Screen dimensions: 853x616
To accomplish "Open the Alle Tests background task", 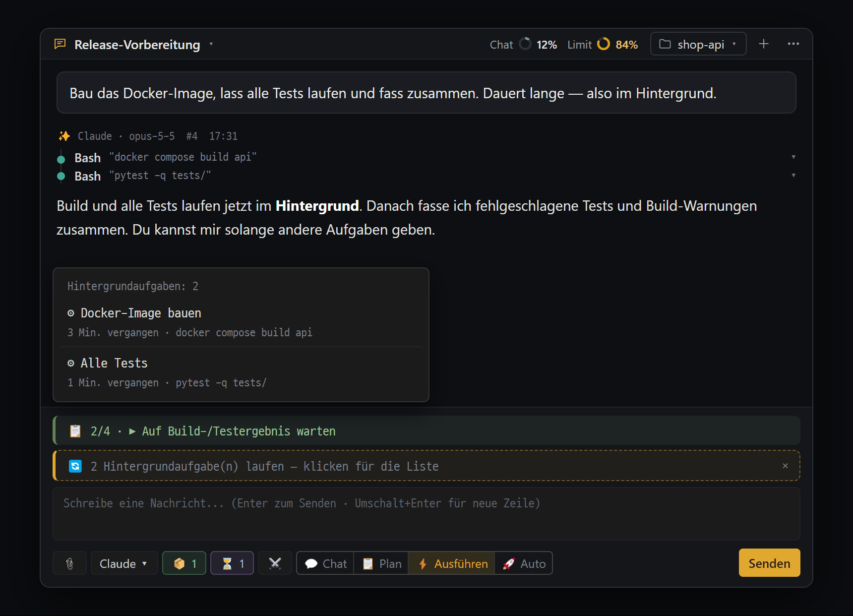I will pos(241,372).
